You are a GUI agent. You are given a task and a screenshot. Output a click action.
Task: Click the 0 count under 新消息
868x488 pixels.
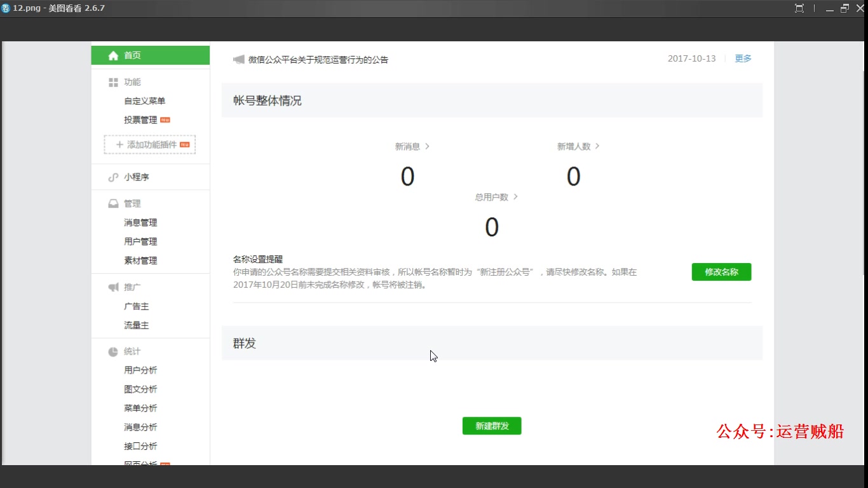(x=407, y=177)
